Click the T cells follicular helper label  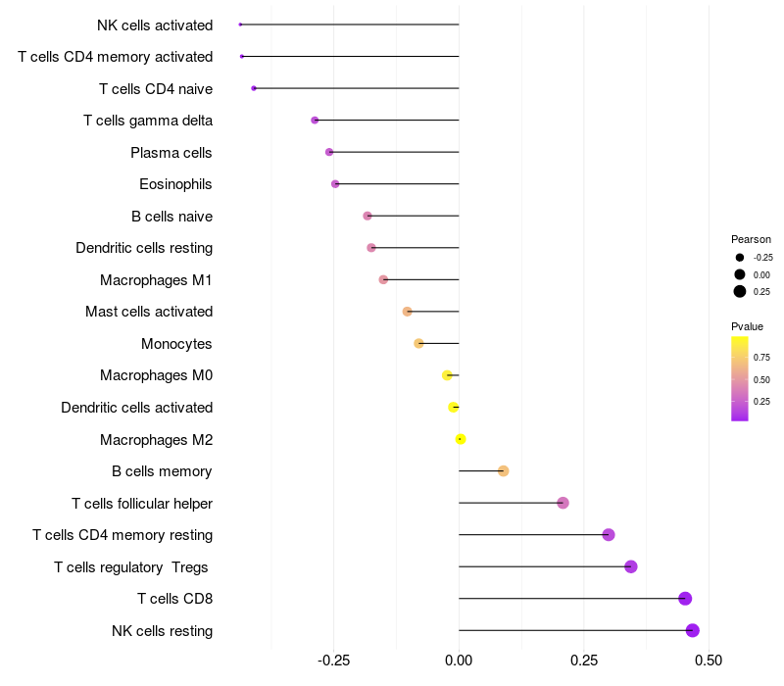tap(142, 504)
